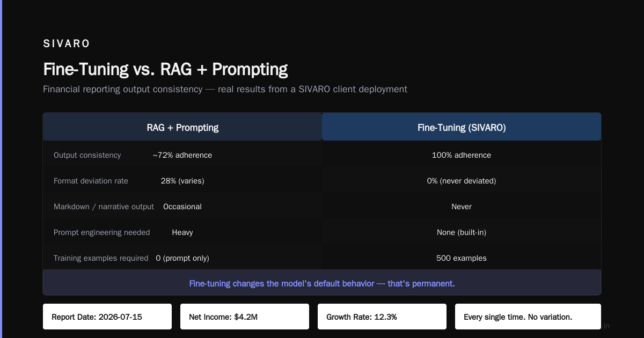Click the 'Never' value
This screenshot has height=338, width=644.
tap(462, 207)
